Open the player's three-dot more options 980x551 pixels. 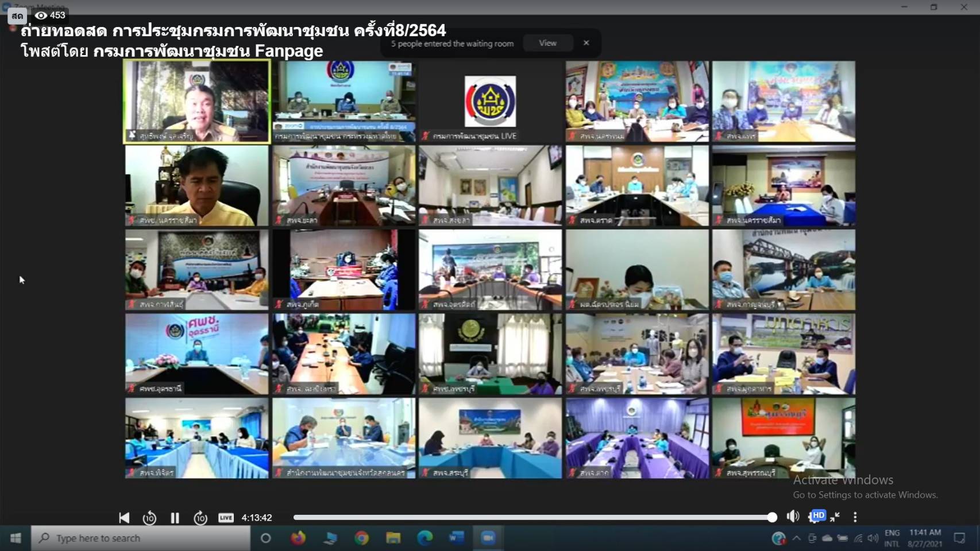click(855, 517)
